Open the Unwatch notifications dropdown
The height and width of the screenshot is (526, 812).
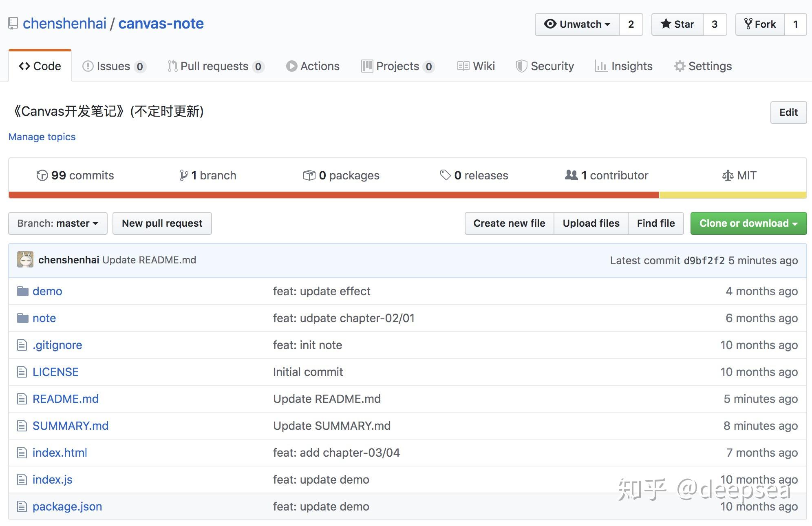click(x=577, y=24)
